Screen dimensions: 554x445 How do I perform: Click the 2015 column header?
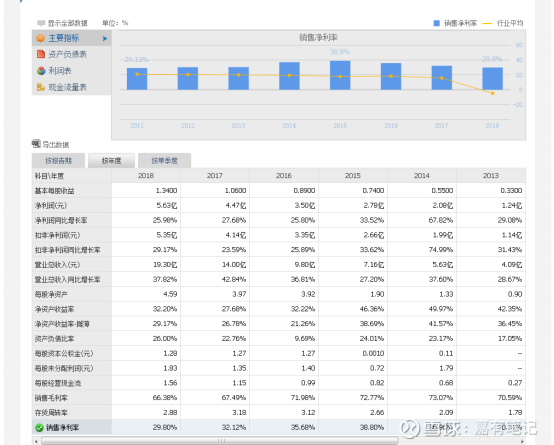pos(353,176)
